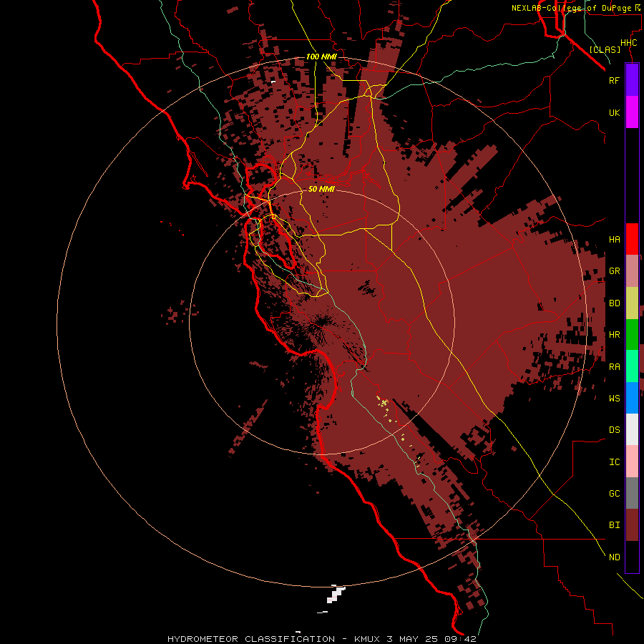The width and height of the screenshot is (644, 644).
Task: Click the [CLAS] label
Action: point(605,49)
